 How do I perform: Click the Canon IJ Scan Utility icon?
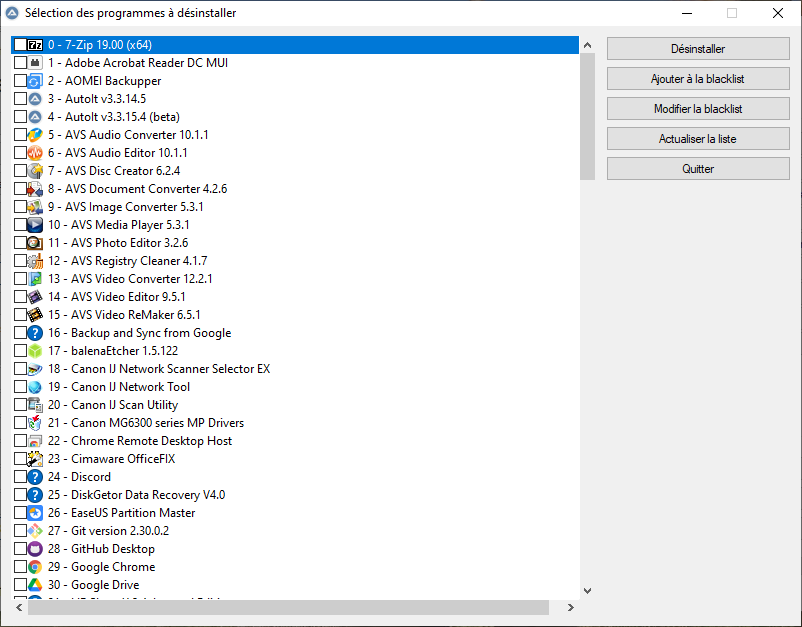coord(35,405)
